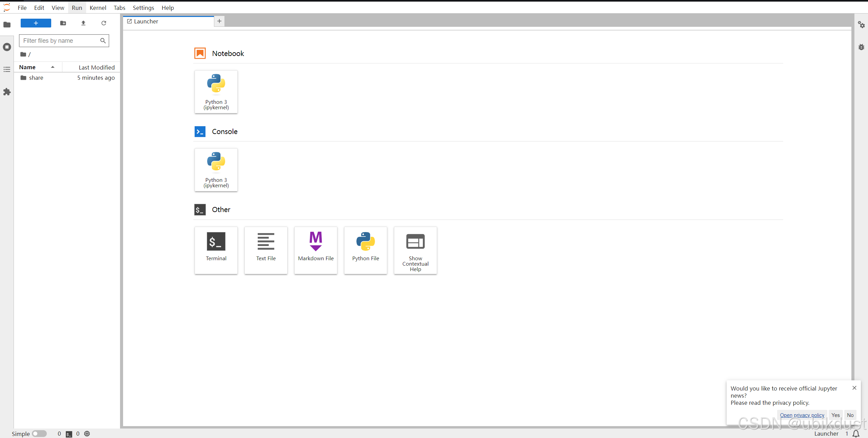Open the Terminal launcher card
Image resolution: width=868 pixels, height=438 pixels.
click(x=216, y=250)
